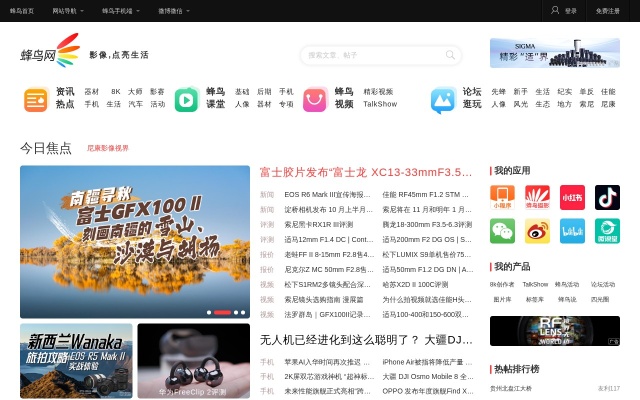Viewport: 640px width, 400px height.
Task: Open the Weibo app icon
Action: pyautogui.click(x=537, y=232)
